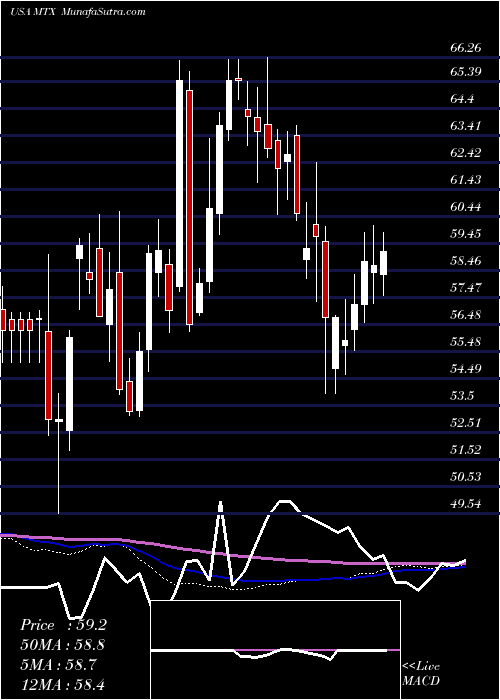Click the '<<Live MACD' label
Viewport: 500px width, 700px height.
421,674
